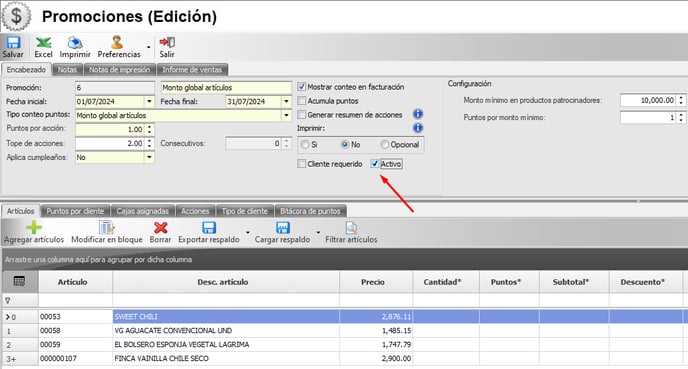Enable Acumula puntos checkbox

pyautogui.click(x=301, y=101)
